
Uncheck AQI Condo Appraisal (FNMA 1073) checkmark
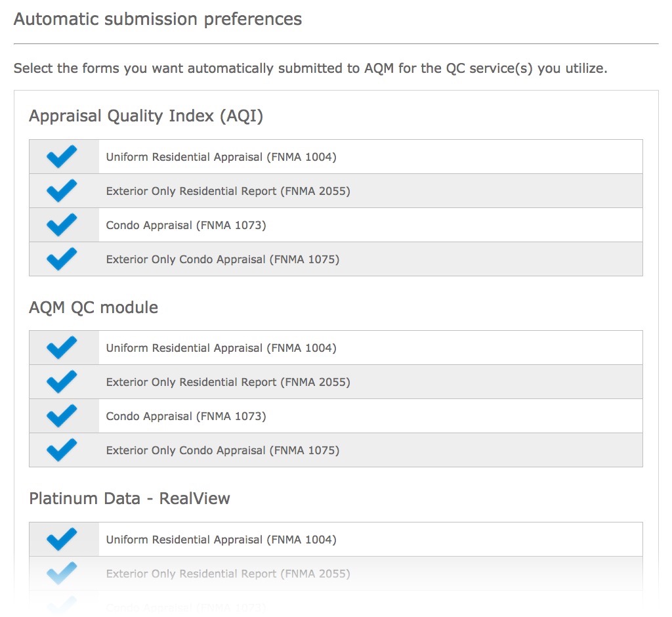[x=62, y=224]
